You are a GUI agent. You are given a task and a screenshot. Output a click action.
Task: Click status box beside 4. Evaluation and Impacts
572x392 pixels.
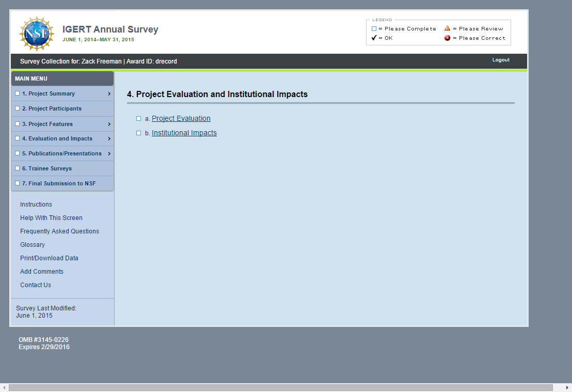pos(17,138)
